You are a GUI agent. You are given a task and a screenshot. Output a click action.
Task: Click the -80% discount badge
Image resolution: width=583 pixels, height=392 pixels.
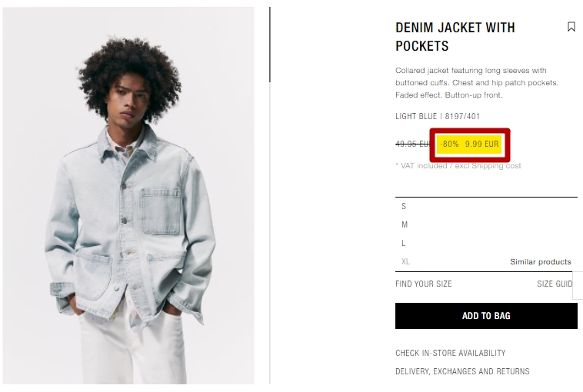449,144
